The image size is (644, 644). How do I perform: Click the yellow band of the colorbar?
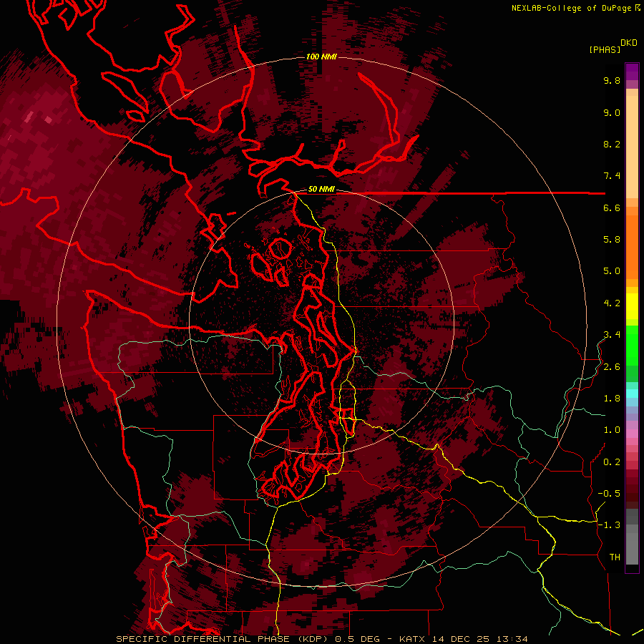(632, 306)
